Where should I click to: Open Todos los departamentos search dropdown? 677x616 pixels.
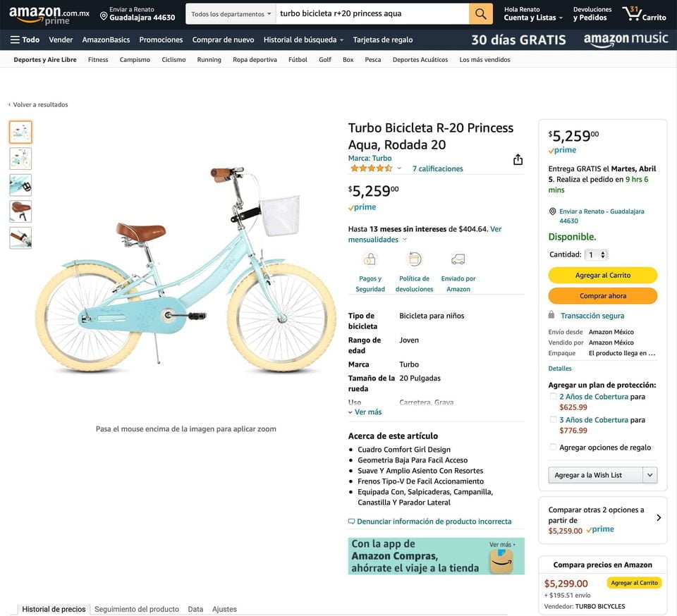tap(231, 14)
